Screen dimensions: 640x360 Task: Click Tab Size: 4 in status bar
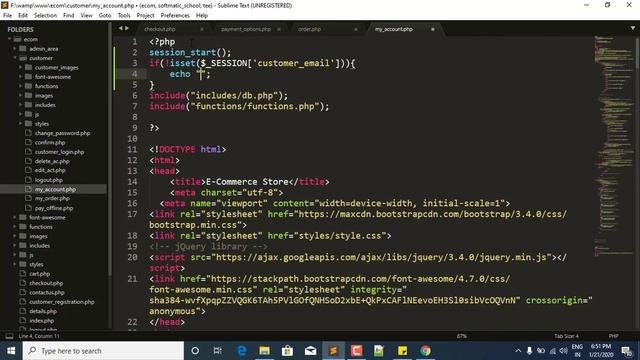coord(567,336)
